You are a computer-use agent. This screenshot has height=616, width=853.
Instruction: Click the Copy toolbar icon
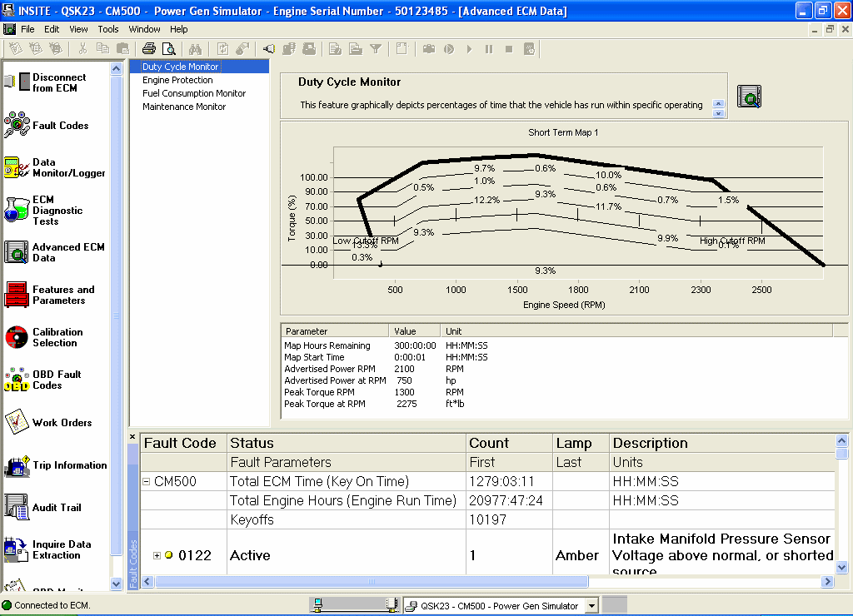102,49
